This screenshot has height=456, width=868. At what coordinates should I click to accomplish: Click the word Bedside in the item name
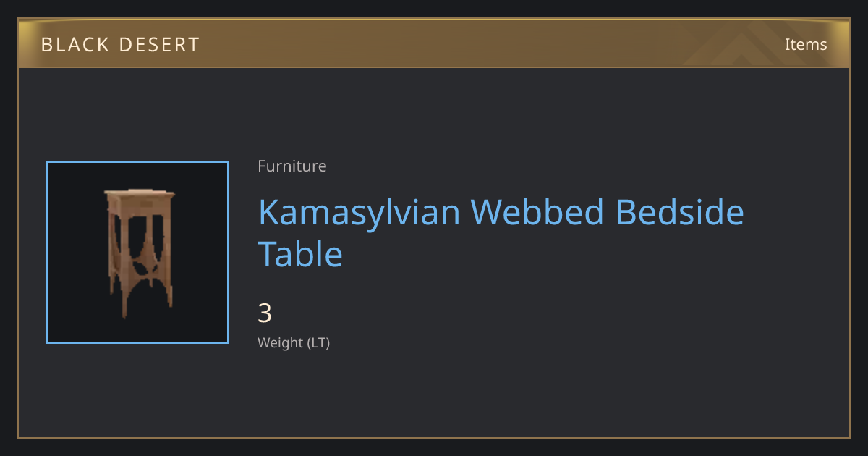pyautogui.click(x=679, y=212)
